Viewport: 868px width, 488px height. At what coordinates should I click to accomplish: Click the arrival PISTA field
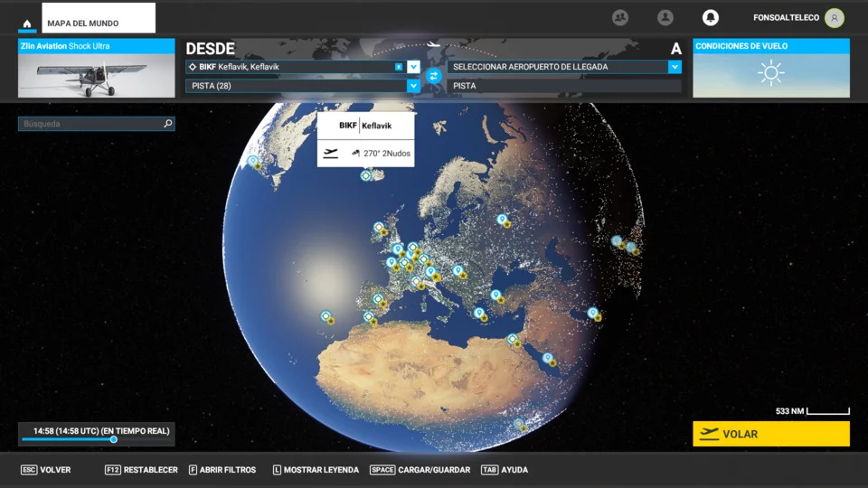564,86
